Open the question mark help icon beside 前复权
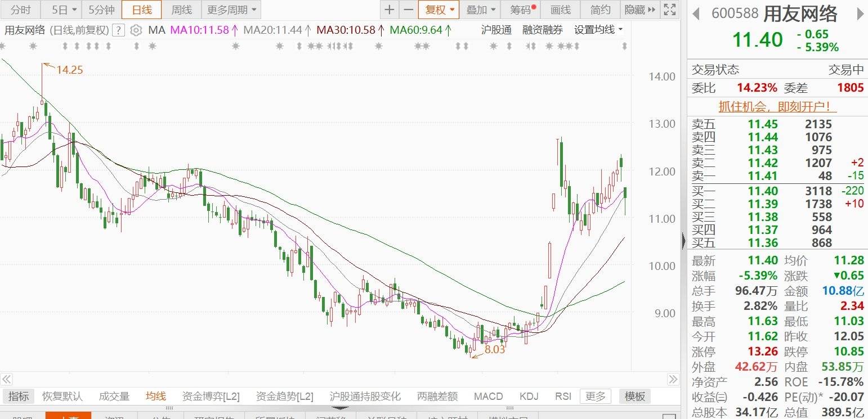 (x=118, y=30)
